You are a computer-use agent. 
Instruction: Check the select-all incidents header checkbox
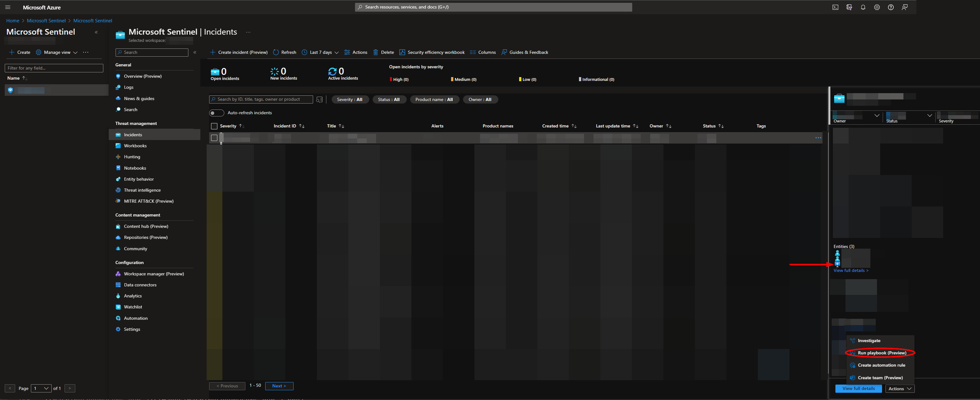214,126
